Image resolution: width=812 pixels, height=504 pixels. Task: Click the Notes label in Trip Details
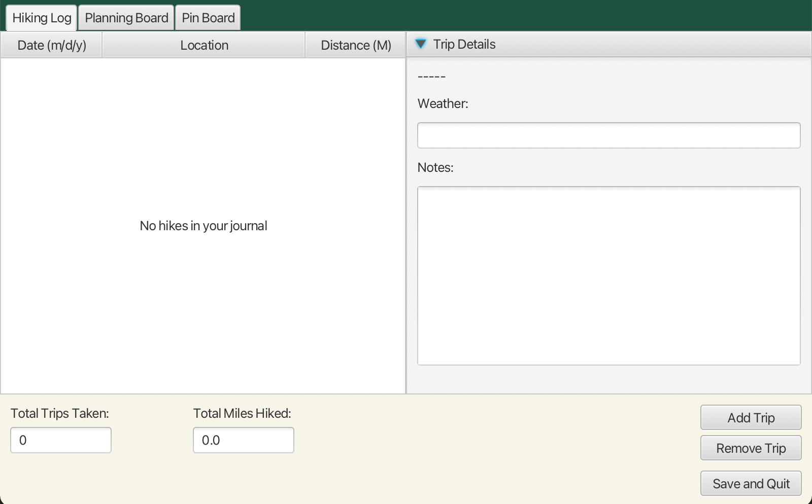coord(435,167)
